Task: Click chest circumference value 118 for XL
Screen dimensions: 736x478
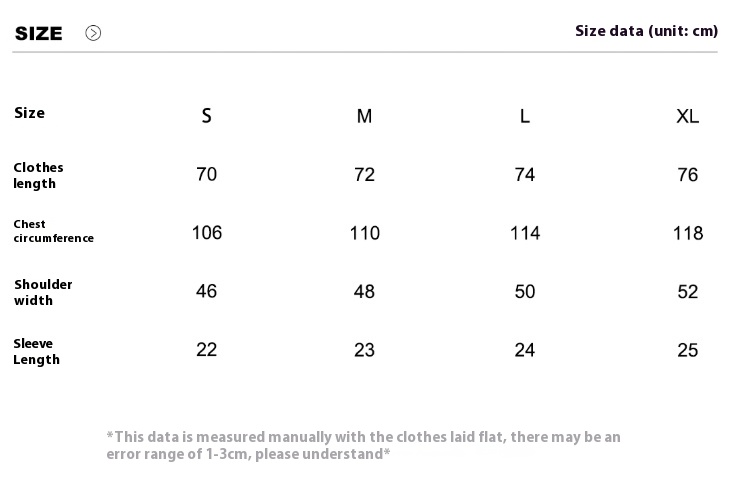Action: [688, 233]
